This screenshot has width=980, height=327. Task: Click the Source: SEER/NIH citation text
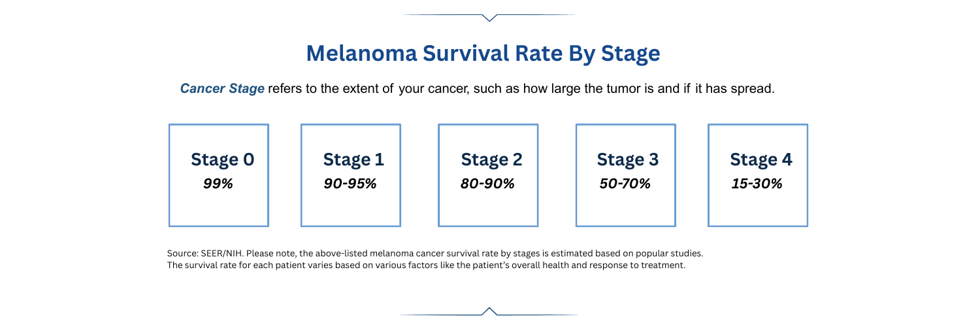point(204,252)
